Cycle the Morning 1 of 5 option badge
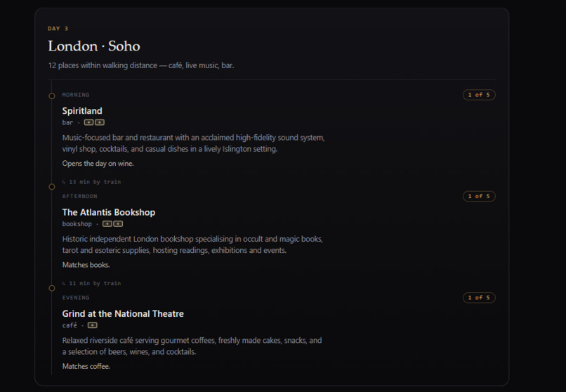 pos(479,95)
